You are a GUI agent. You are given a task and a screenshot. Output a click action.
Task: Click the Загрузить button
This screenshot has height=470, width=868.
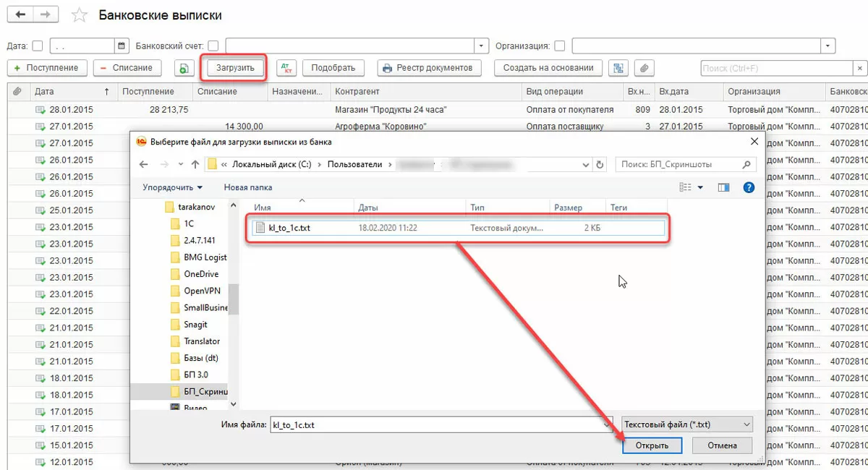pos(235,68)
